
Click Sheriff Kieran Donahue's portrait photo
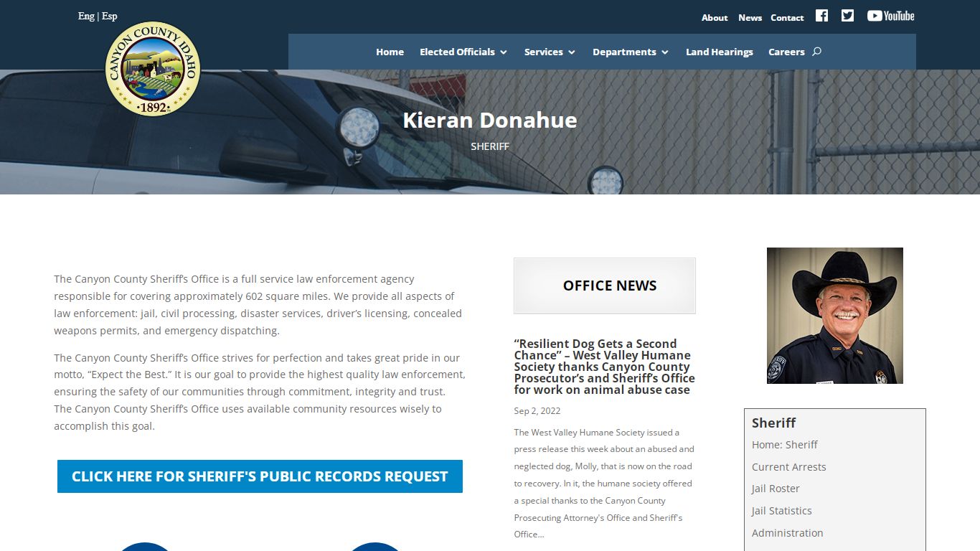[x=835, y=316]
